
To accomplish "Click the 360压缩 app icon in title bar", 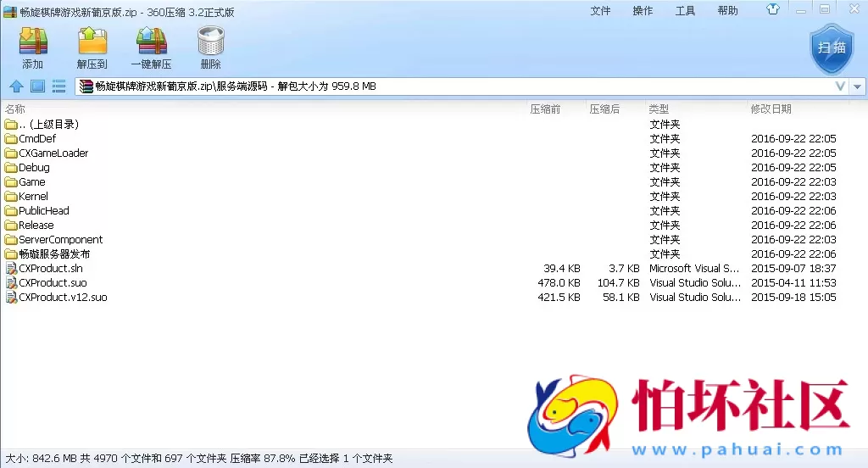I will click(x=10, y=12).
